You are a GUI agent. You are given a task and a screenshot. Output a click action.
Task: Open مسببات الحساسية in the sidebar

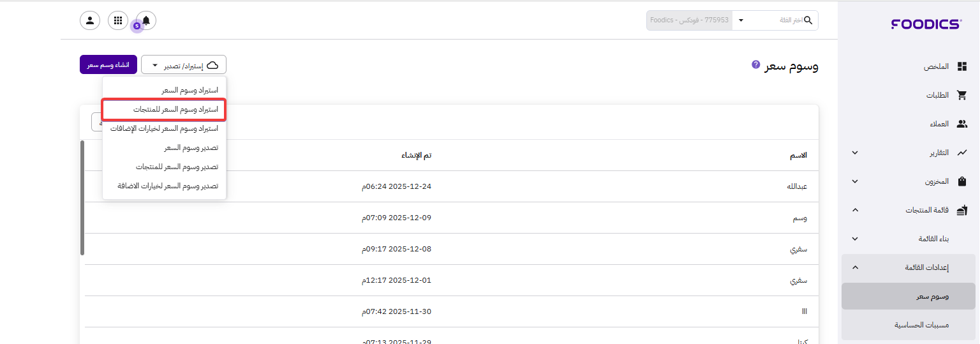(921, 325)
